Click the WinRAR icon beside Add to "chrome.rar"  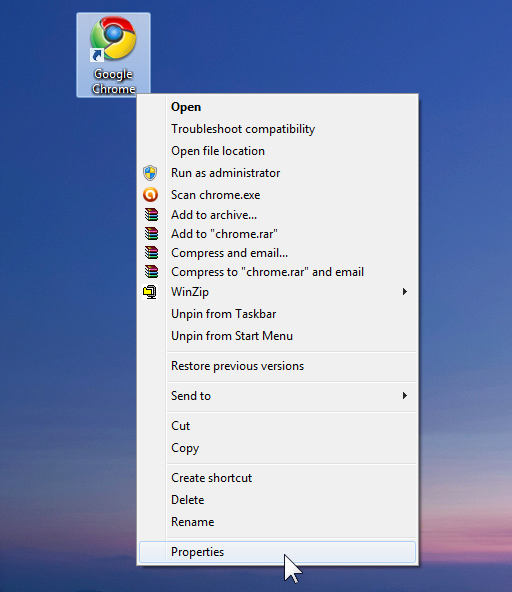click(151, 234)
